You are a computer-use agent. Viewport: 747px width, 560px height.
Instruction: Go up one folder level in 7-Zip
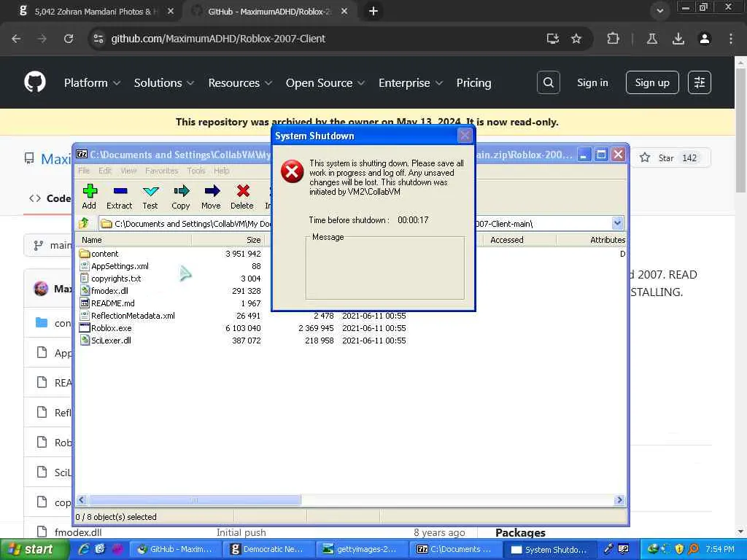coord(85,223)
